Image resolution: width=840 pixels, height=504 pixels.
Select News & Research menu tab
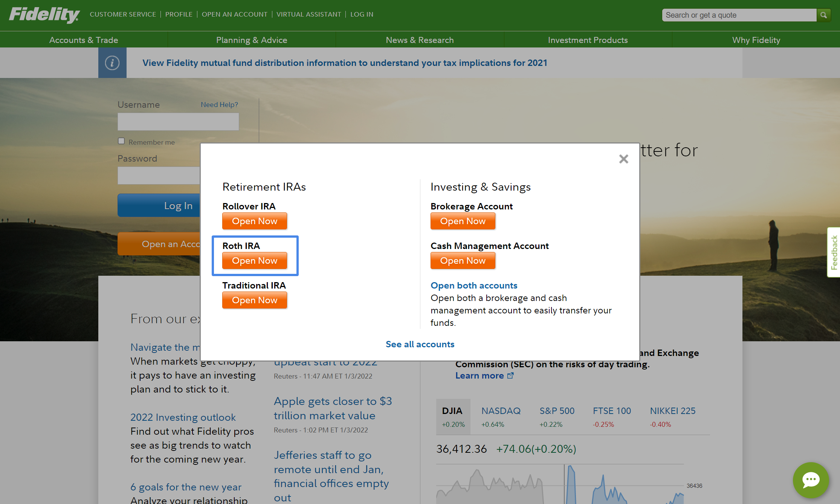pos(420,40)
